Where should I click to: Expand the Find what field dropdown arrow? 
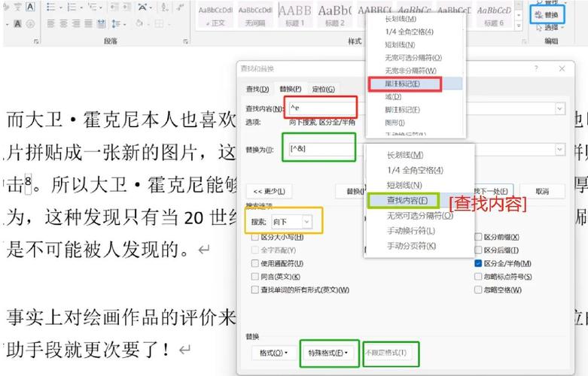pos(559,108)
